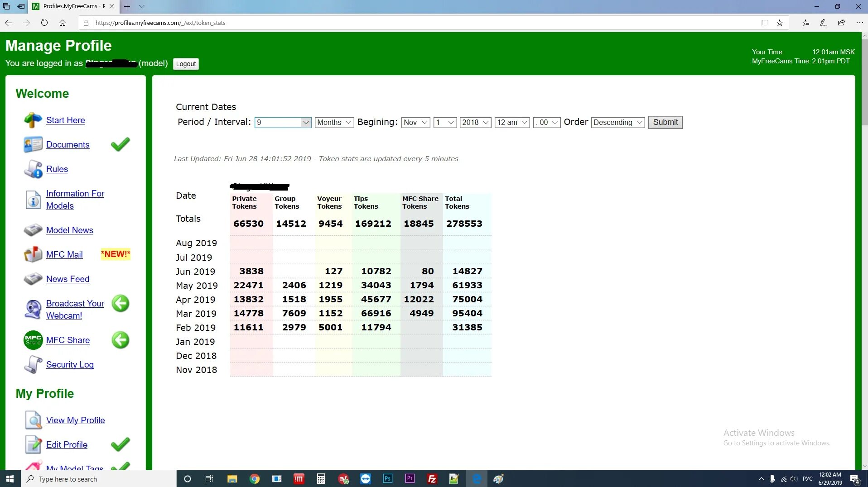Viewport: 868px width, 487px height.
Task: Open a new browser tab
Action: (x=127, y=6)
